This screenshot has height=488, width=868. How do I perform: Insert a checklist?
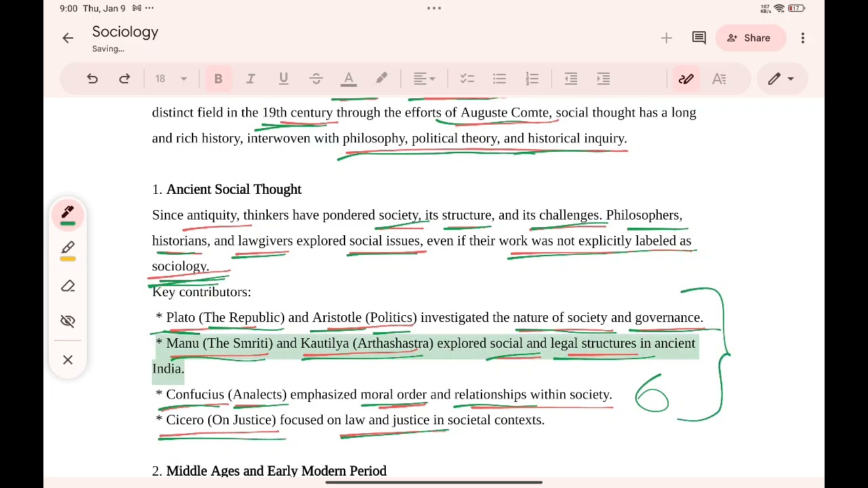467,79
